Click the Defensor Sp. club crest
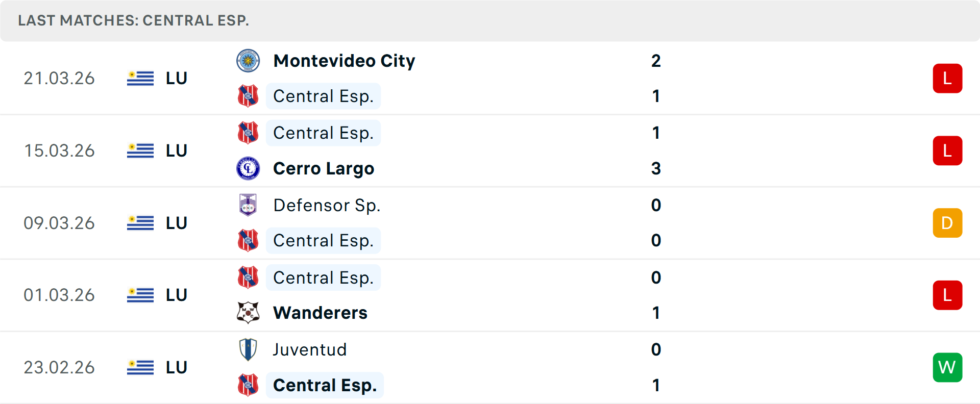The width and height of the screenshot is (980, 404). pyautogui.click(x=248, y=205)
